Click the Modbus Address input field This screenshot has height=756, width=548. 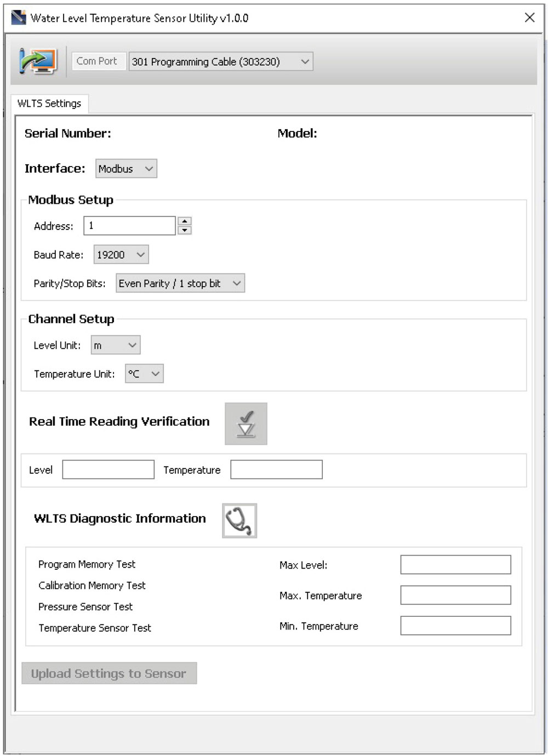coord(129,226)
